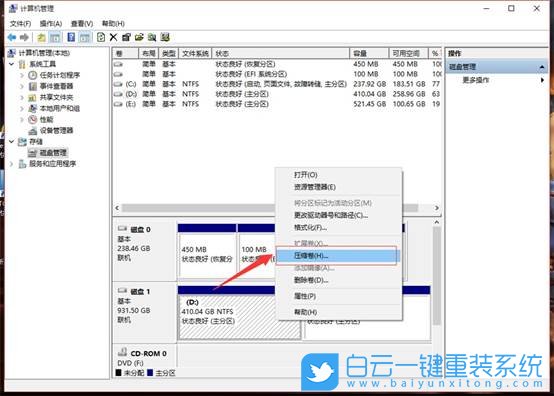Sort by the 容量 column header
Viewport: 554px width, 396px height.
369,53
